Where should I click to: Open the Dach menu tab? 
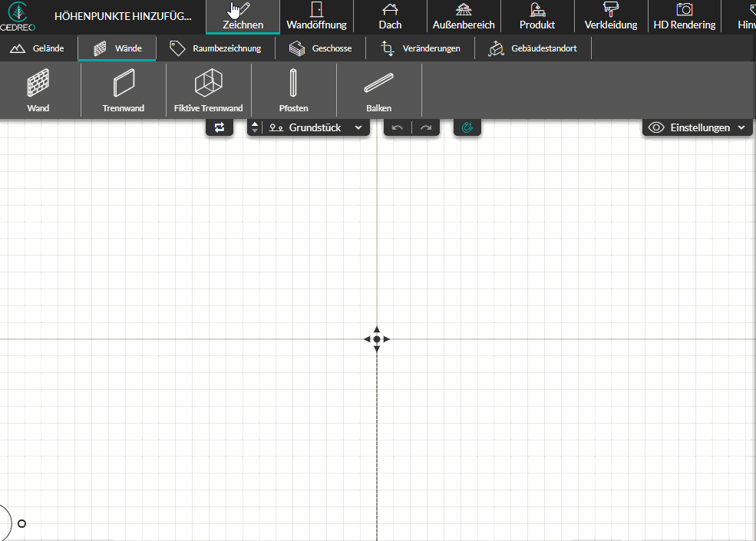click(390, 17)
